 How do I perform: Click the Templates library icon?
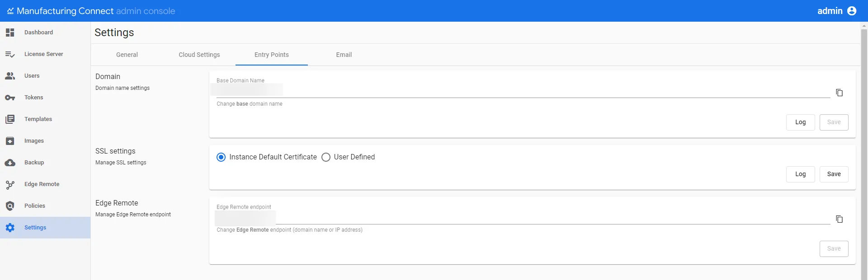click(10, 119)
